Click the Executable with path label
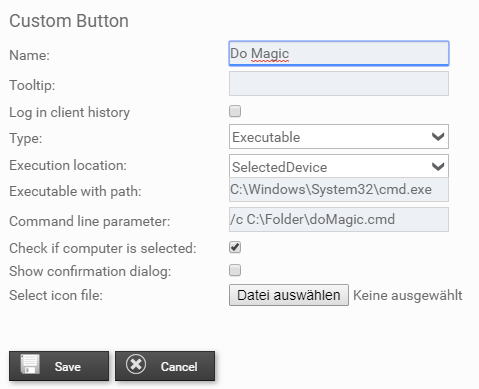The height and width of the screenshot is (389, 479). [75, 192]
